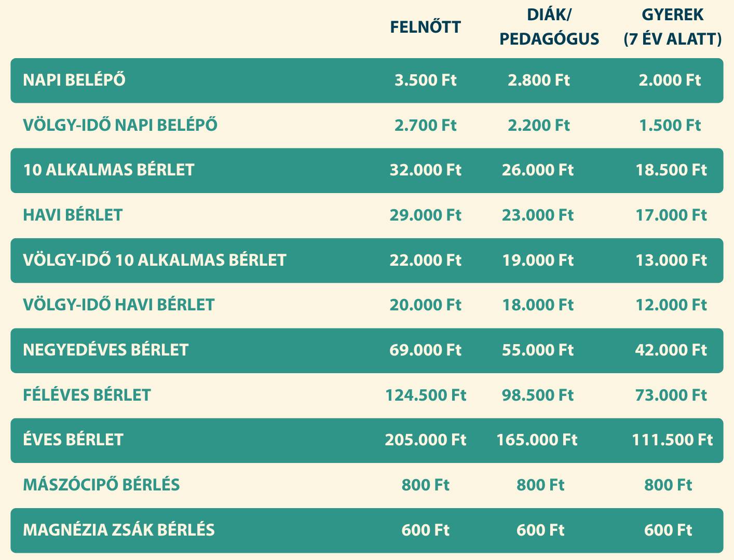Click the VÖLGY-IDŐ HAVI BÉRLET label

pyautogui.click(x=118, y=305)
